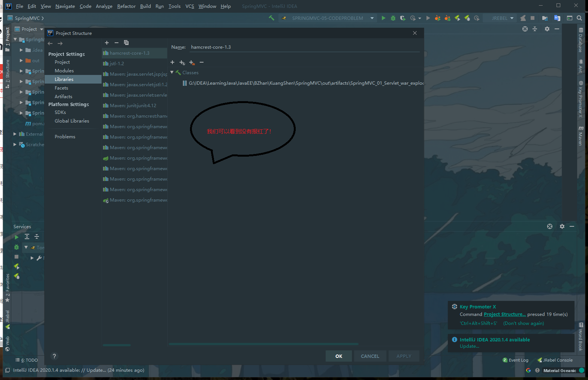The width and height of the screenshot is (588, 380).
Task: Open Maven tool window tab
Action: tap(581, 136)
